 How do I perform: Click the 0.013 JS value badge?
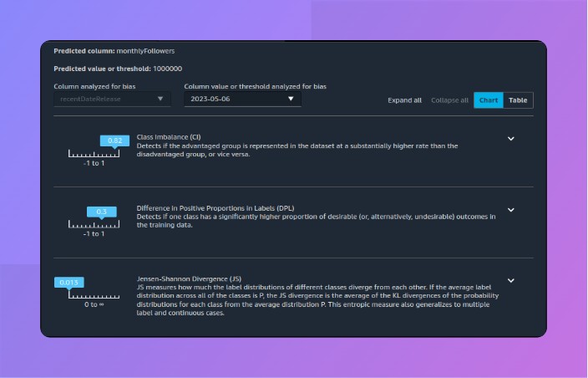coord(69,283)
